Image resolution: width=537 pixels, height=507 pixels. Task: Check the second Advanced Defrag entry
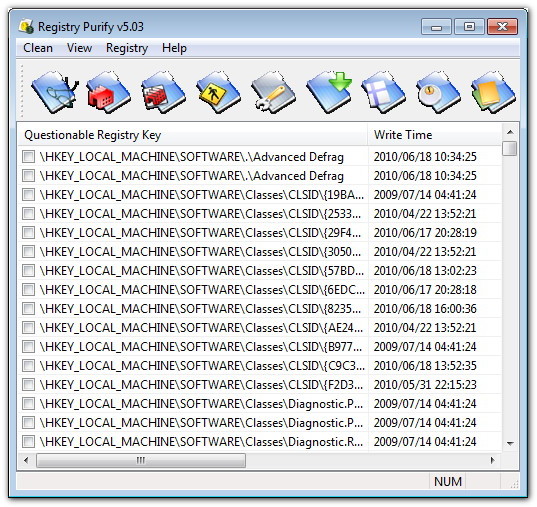[x=28, y=176]
